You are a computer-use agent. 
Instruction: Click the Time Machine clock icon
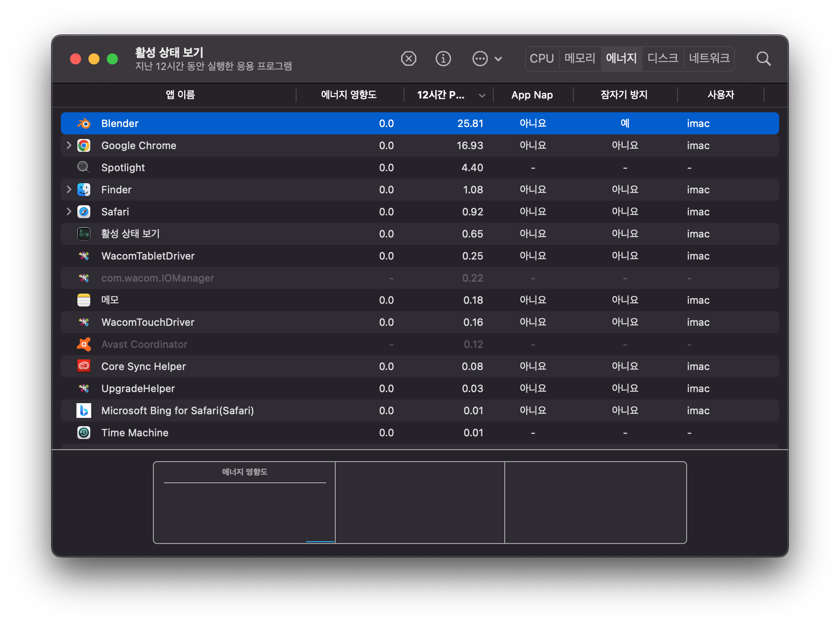pos(84,433)
